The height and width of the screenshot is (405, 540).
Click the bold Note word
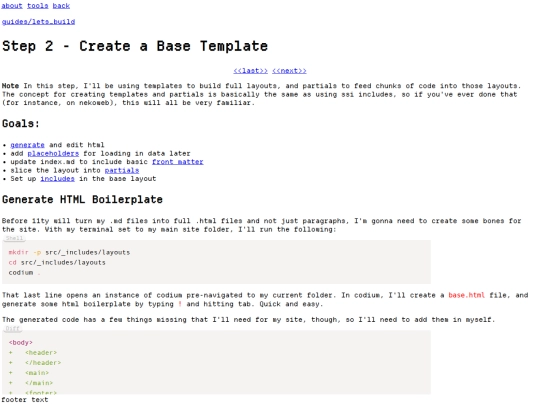pos(10,86)
